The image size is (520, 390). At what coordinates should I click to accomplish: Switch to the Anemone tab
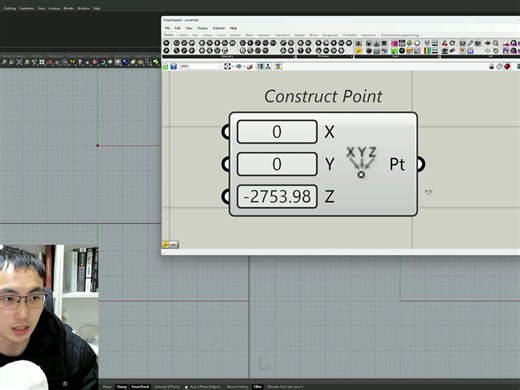pos(368,35)
